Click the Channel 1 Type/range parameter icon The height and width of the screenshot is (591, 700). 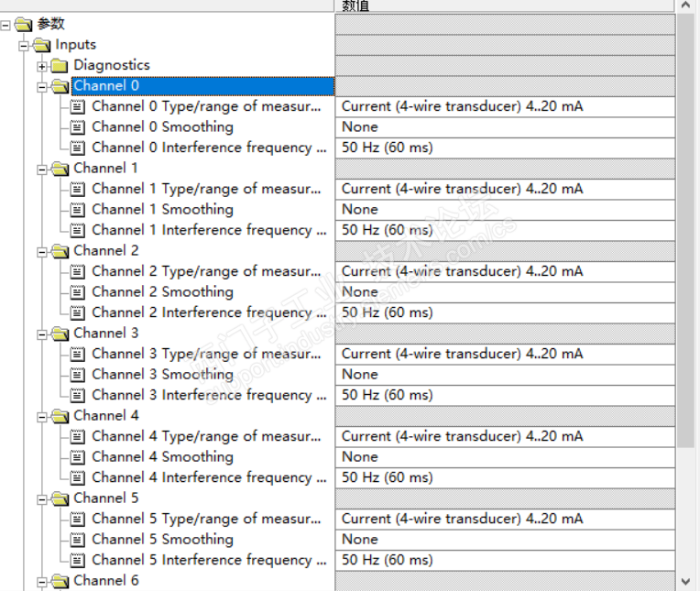[x=79, y=189]
